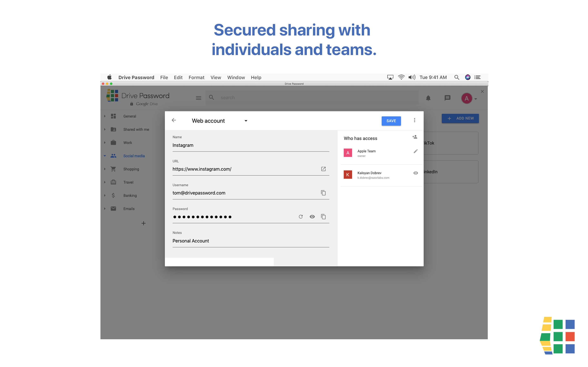This screenshot has height=367, width=588.
Task: Copy the password to clipboard
Action: pyautogui.click(x=323, y=217)
